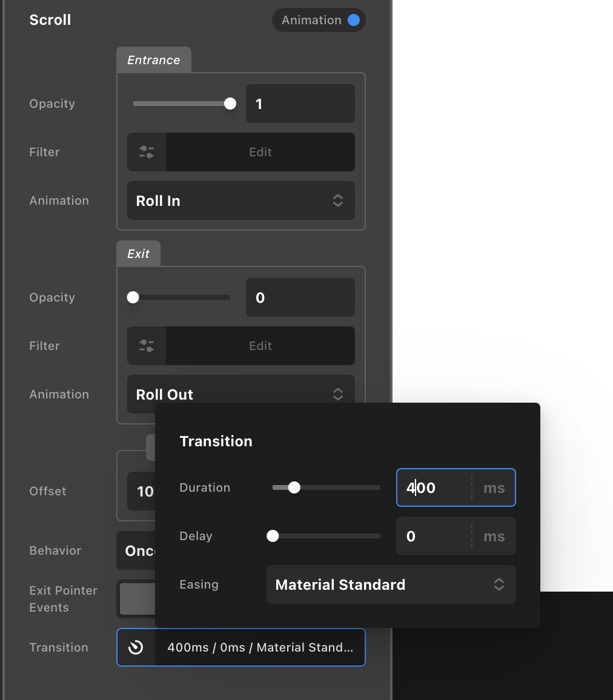Click the Transition timer icon
The image size is (613, 700).
click(136, 647)
